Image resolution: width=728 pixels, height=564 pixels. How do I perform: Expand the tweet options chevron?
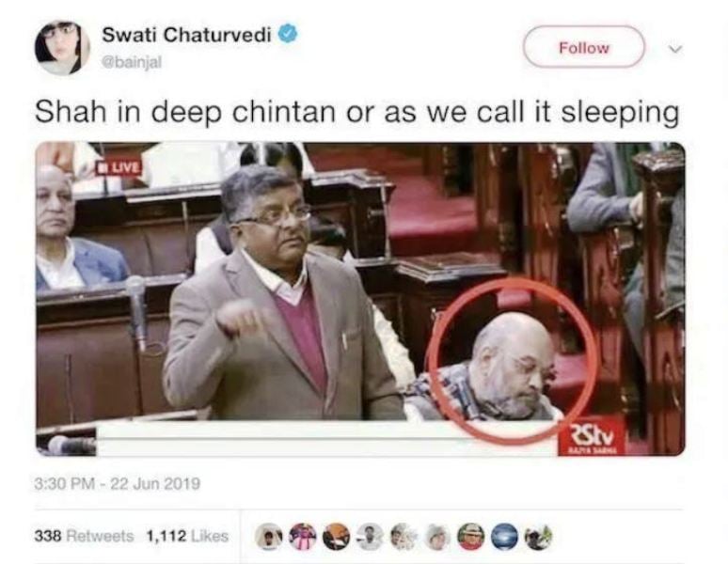coord(676,49)
